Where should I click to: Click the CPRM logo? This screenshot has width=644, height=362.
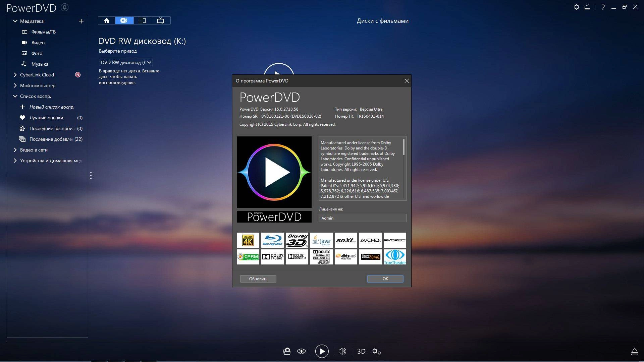[x=248, y=257]
